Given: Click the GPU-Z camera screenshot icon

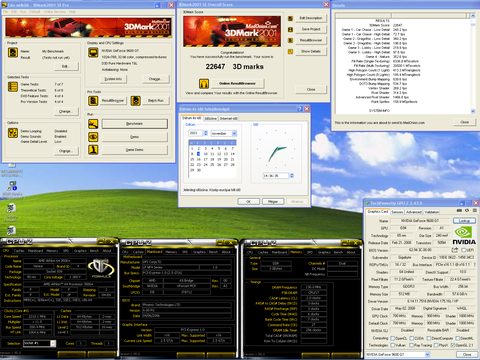Looking at the screenshot, I should tap(459, 211).
